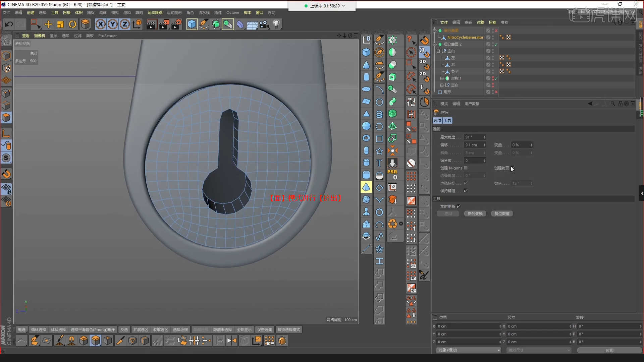Image resolution: width=644 pixels, height=362 pixels.
Task: Collapse the first 空白 null node
Action: click(438, 51)
